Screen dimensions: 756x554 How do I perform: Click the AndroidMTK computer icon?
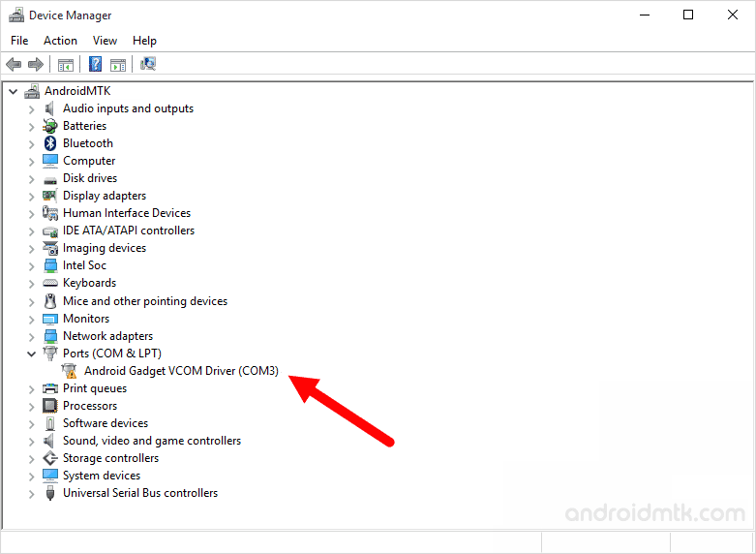point(32,91)
